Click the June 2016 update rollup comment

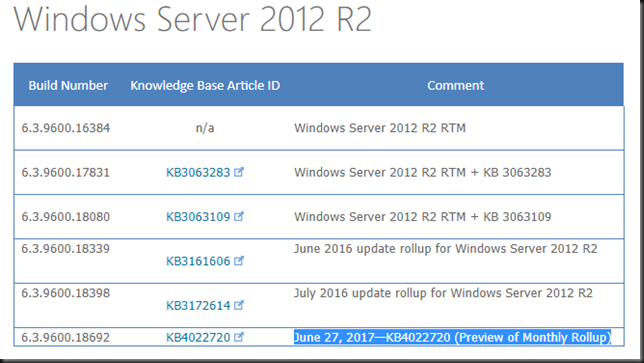(446, 249)
